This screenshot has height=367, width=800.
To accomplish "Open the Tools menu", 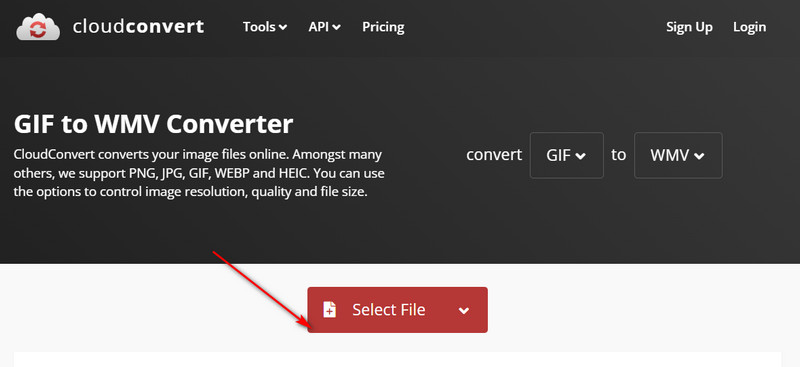I will (265, 27).
